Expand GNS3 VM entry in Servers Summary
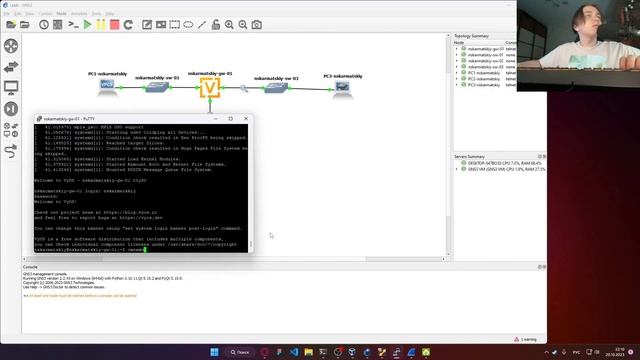 click(457, 169)
